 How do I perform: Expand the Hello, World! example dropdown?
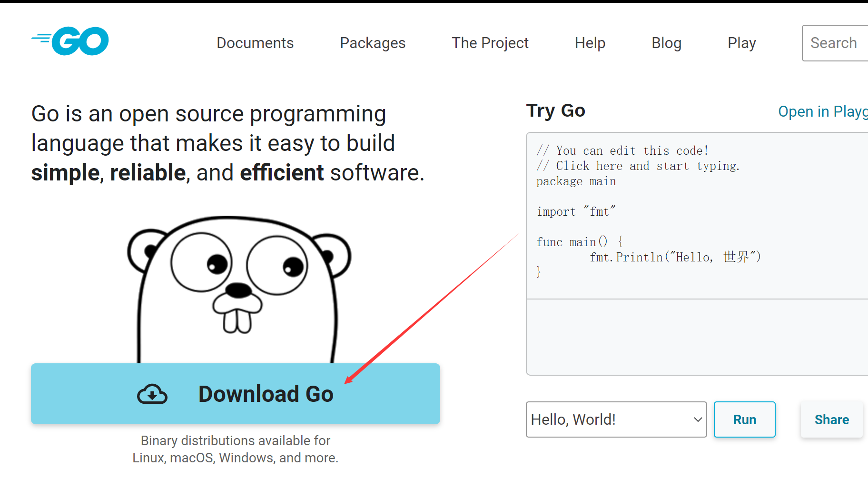[616, 419]
